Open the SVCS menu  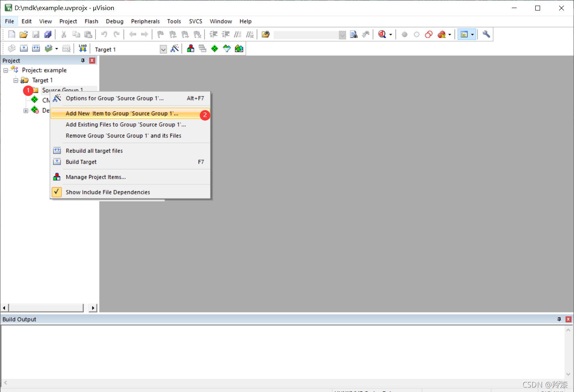pyautogui.click(x=195, y=21)
